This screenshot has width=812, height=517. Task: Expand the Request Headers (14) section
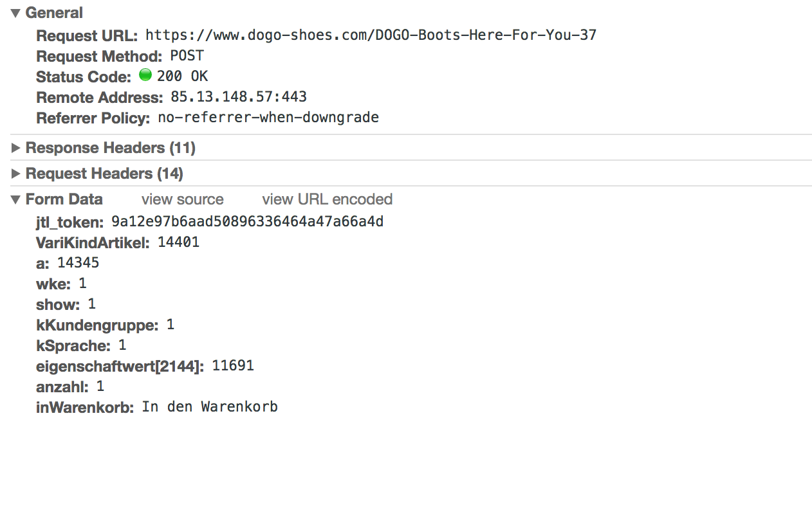pos(16,174)
